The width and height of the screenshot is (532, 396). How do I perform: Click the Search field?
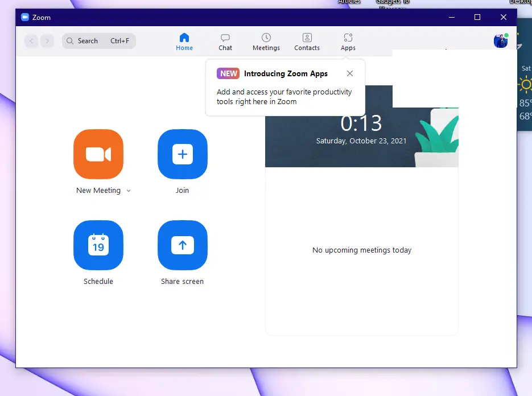tap(99, 41)
